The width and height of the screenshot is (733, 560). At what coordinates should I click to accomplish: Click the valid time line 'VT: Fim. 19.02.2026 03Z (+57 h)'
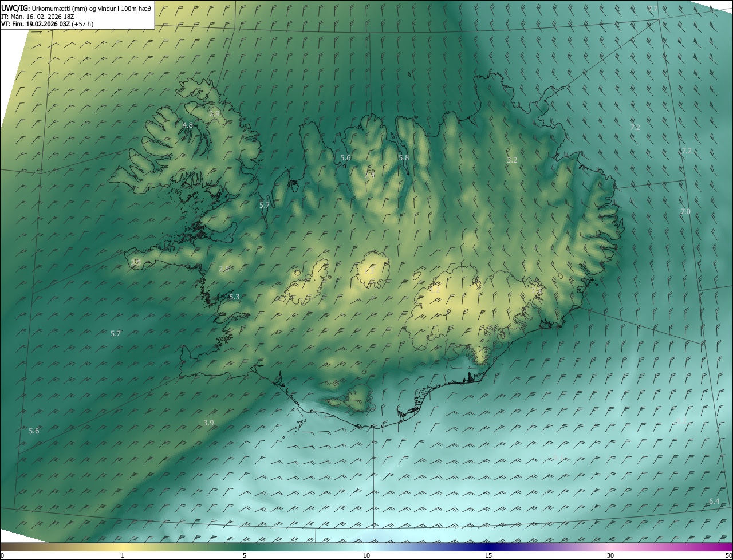[x=48, y=24]
